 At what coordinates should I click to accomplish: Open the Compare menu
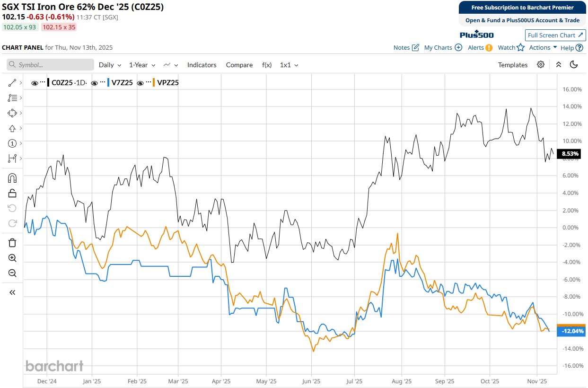239,65
